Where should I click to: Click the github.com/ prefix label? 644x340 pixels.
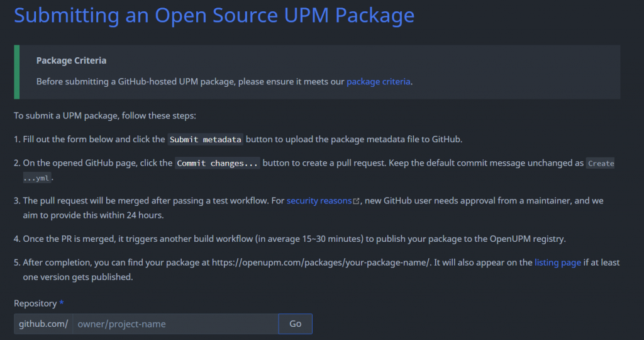tap(43, 324)
